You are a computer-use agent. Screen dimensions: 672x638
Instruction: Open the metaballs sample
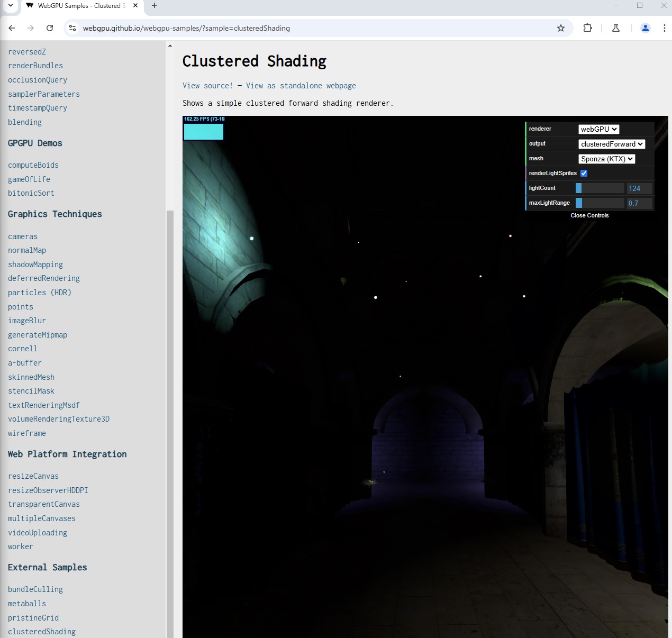click(x=27, y=604)
